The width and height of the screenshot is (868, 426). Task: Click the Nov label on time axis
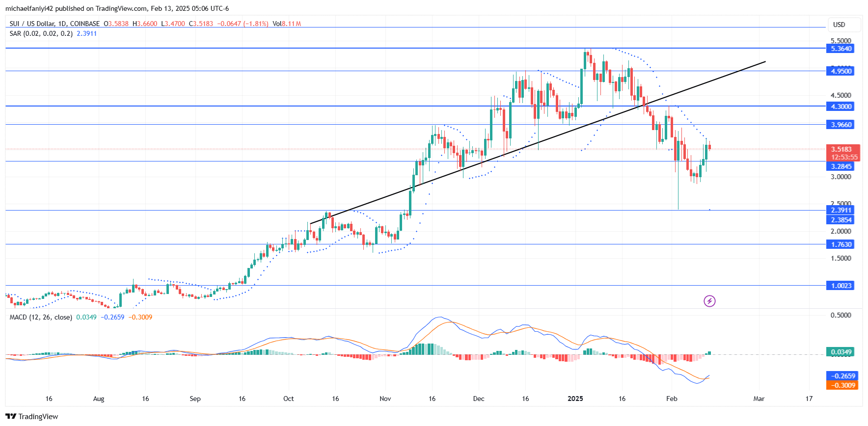click(x=385, y=399)
